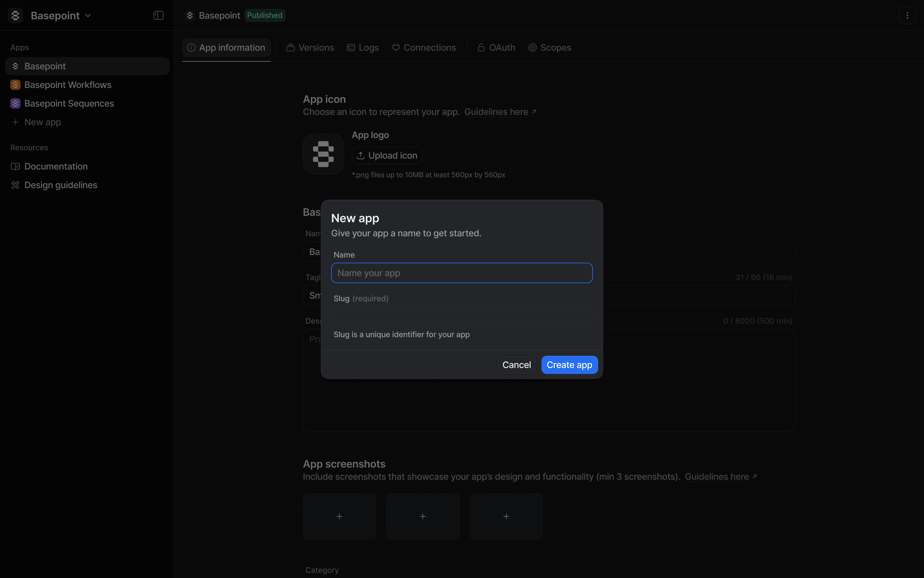Click the "31 / 60 (16 min)" counter
Screen dimensions: 924x578
coord(764,277)
